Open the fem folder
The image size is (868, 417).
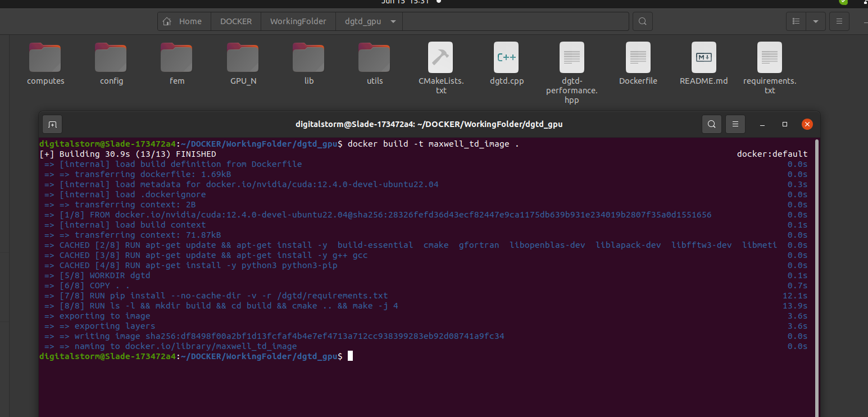pos(177,57)
